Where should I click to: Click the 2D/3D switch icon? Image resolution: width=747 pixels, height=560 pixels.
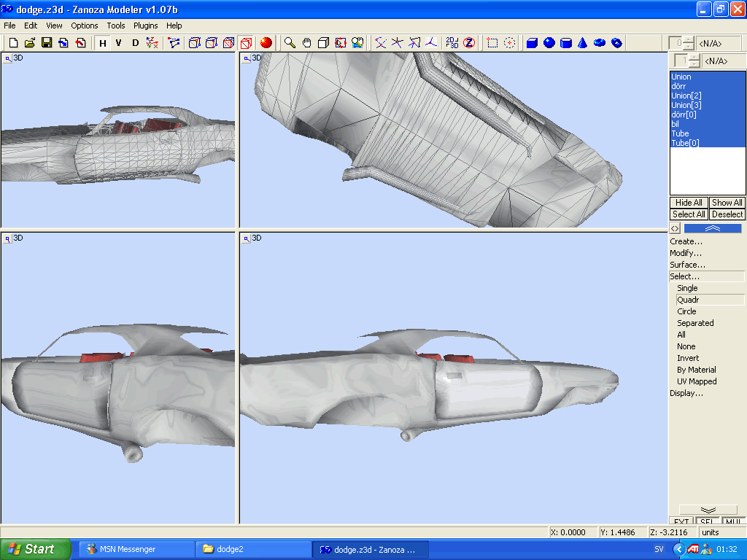tap(452, 43)
